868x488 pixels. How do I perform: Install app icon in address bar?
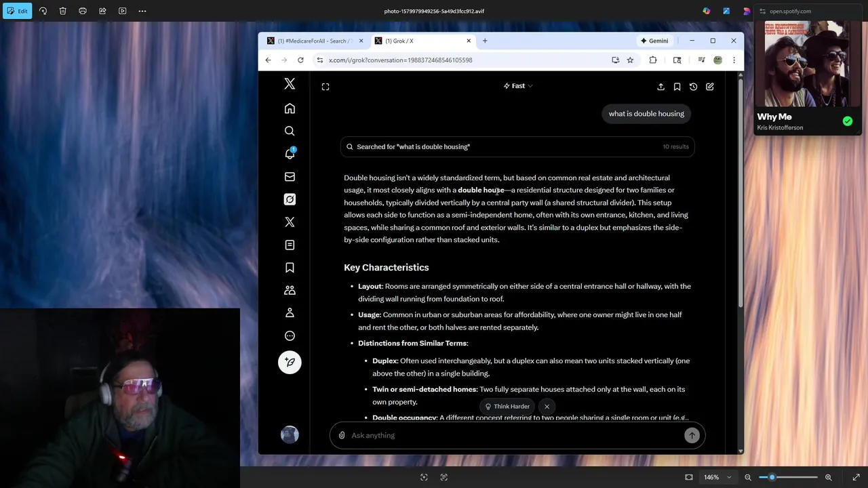pos(616,60)
